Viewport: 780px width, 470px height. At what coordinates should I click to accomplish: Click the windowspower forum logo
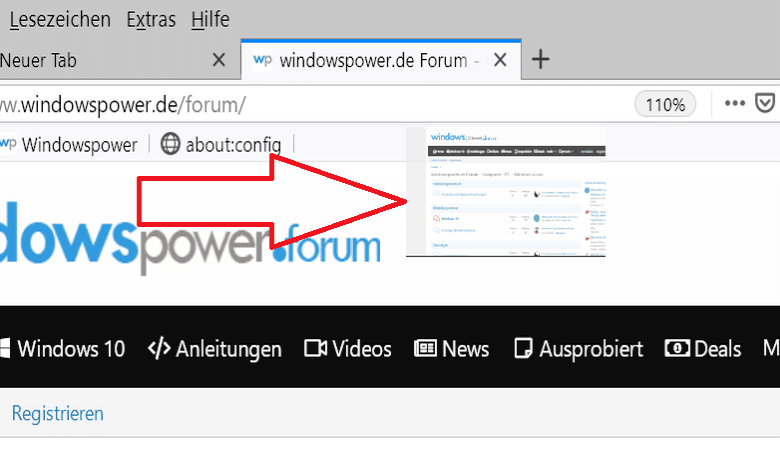pyautogui.click(x=190, y=238)
